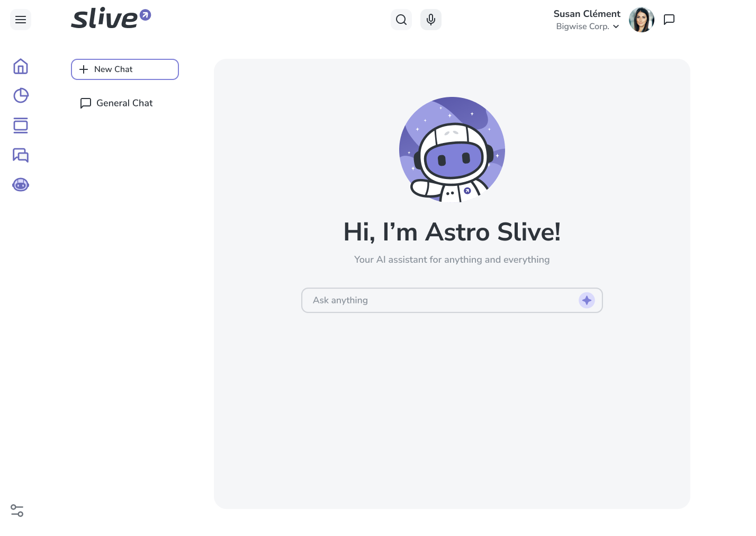Open settings sliders icon at bottom
756x536 pixels.
(17, 511)
